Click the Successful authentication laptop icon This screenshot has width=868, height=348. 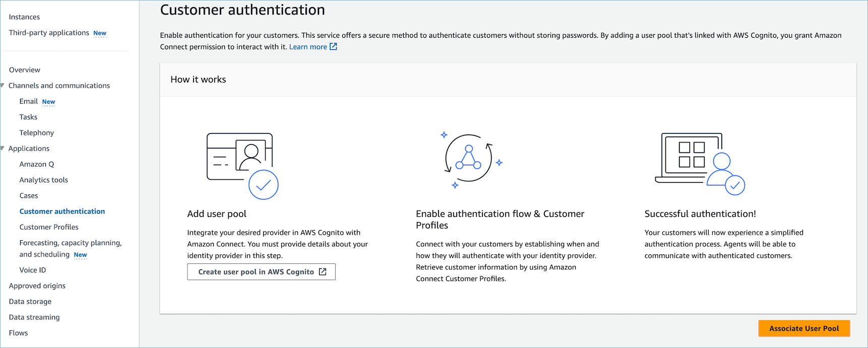point(700,164)
